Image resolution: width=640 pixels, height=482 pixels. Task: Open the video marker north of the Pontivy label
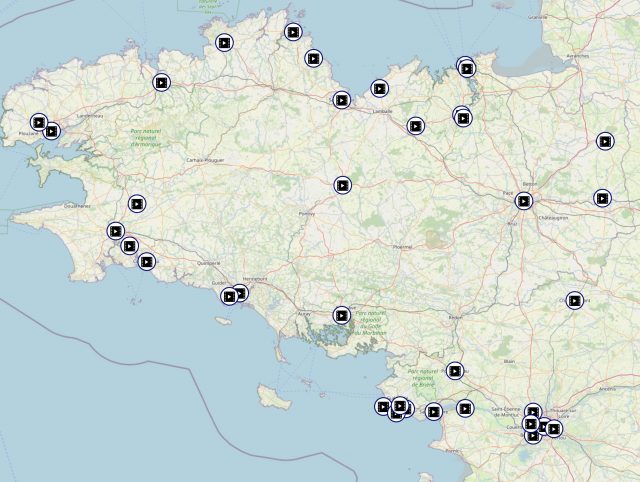[342, 185]
